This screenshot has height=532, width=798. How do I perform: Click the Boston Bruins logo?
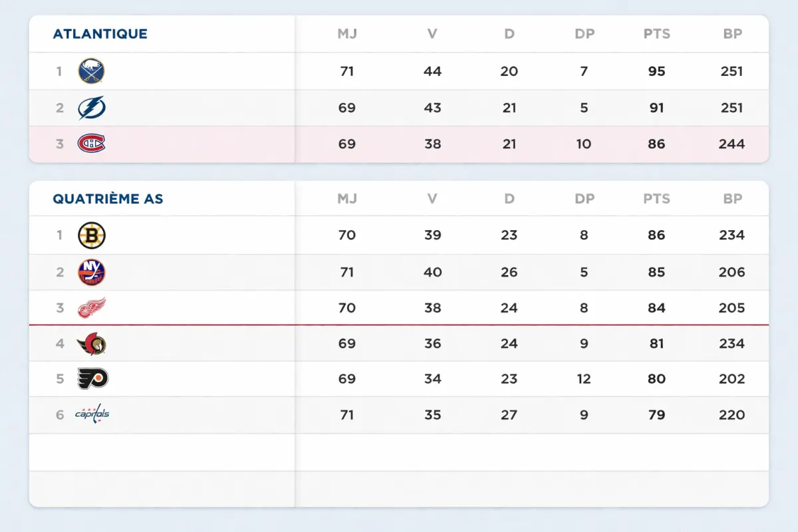[92, 235]
